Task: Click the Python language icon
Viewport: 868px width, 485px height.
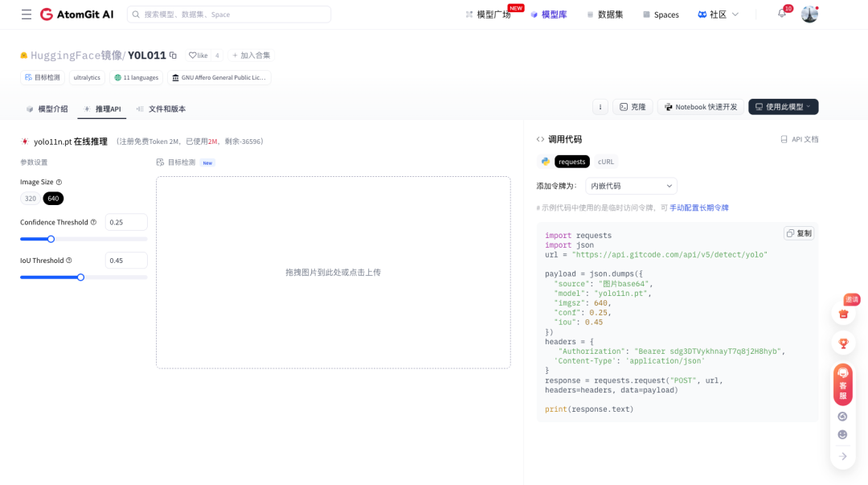Action: pyautogui.click(x=545, y=162)
